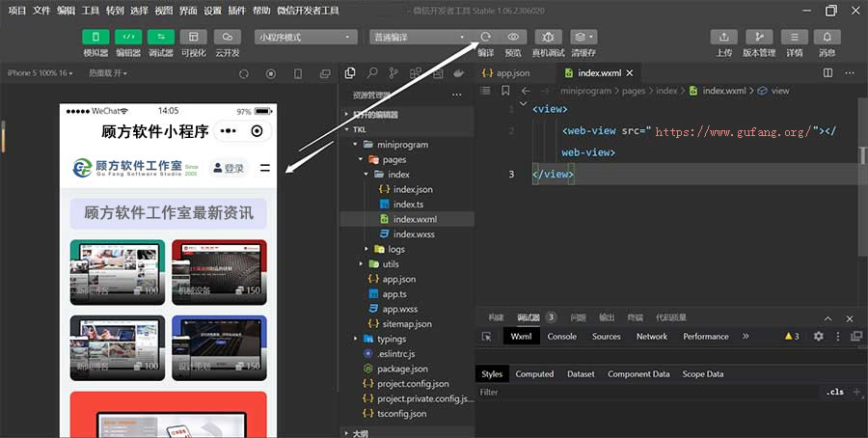Open the messages bell icon (消息)
The width and height of the screenshot is (868, 438).
pyautogui.click(x=827, y=37)
